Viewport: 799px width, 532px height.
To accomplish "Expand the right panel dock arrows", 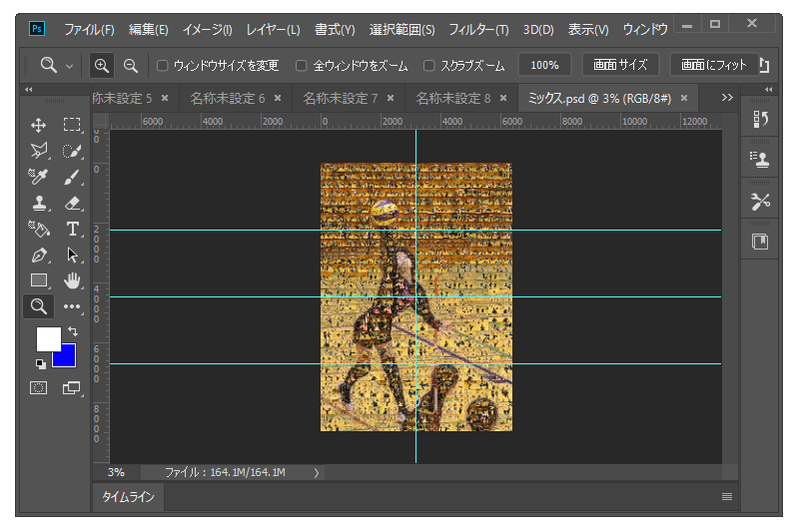I will 768,90.
